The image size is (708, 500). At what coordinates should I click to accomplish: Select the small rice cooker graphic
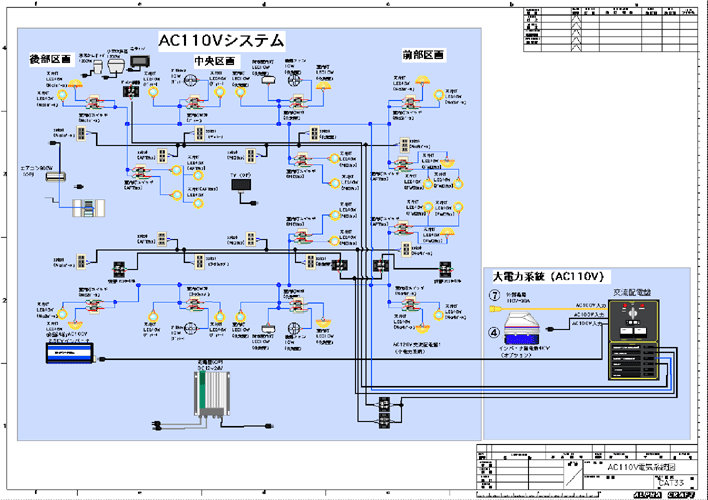[116, 67]
